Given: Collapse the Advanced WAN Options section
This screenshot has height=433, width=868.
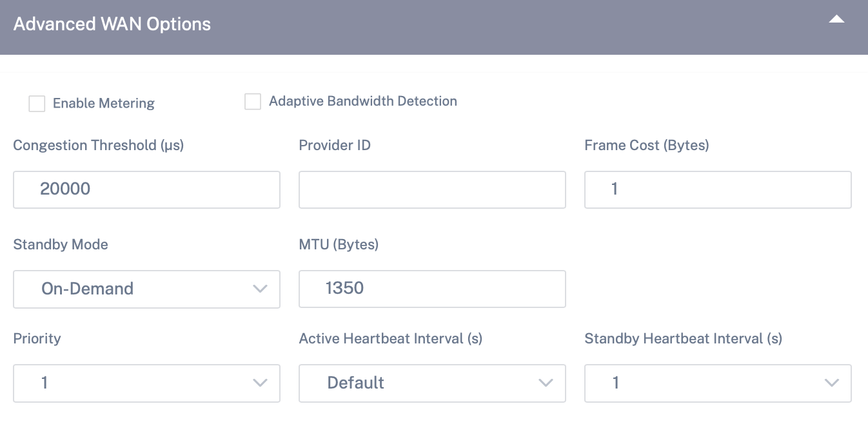Looking at the screenshot, I should (836, 20).
